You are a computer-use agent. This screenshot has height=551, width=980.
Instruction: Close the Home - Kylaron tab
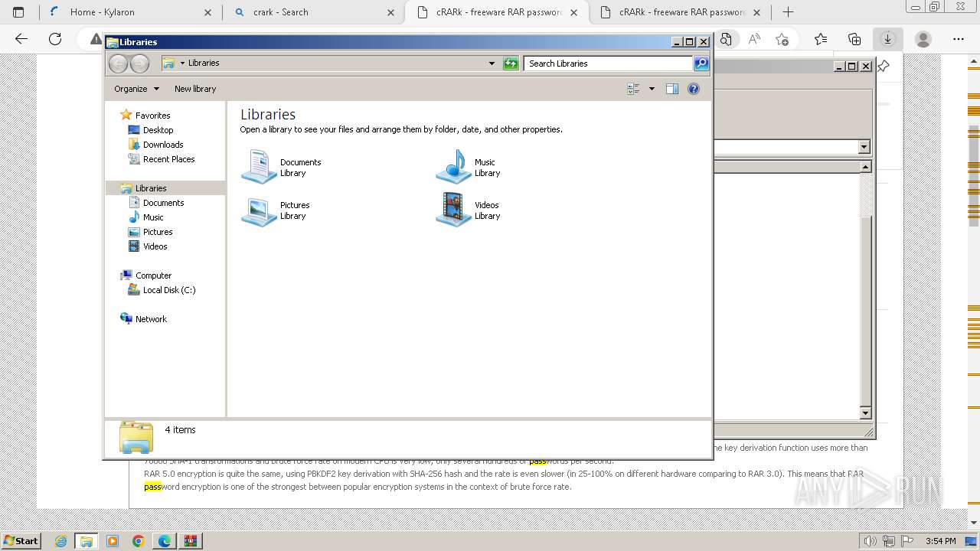[x=207, y=12]
